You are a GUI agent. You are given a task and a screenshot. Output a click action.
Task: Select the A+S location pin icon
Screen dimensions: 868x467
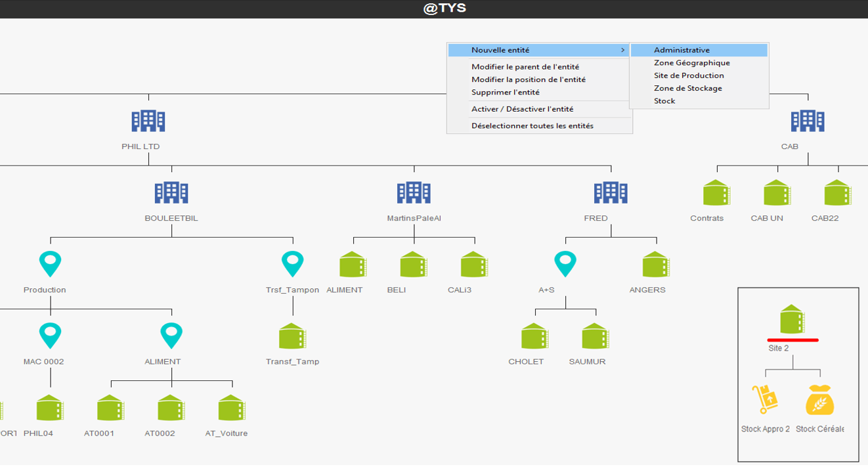[x=565, y=264]
